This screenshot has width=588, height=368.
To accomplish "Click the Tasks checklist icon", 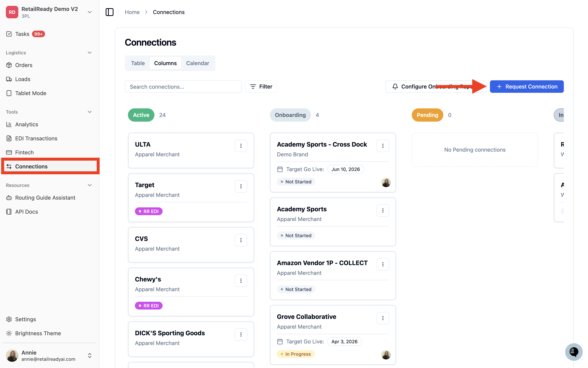I will 9,34.
